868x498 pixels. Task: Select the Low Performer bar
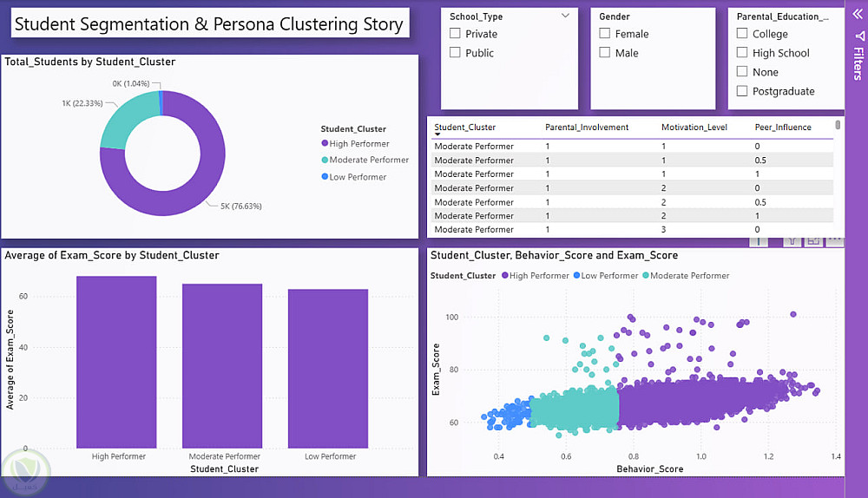click(328, 369)
